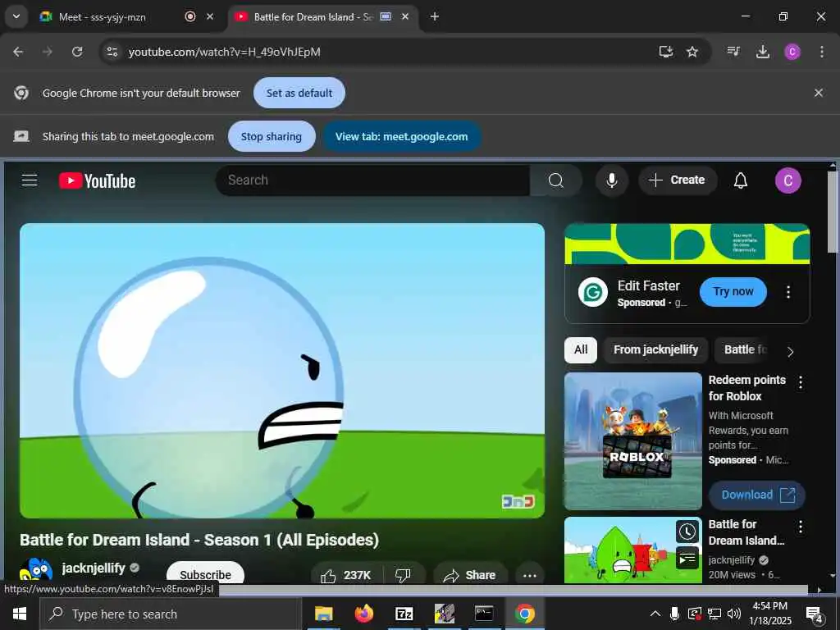Bookmark this page with the star

click(x=692, y=52)
